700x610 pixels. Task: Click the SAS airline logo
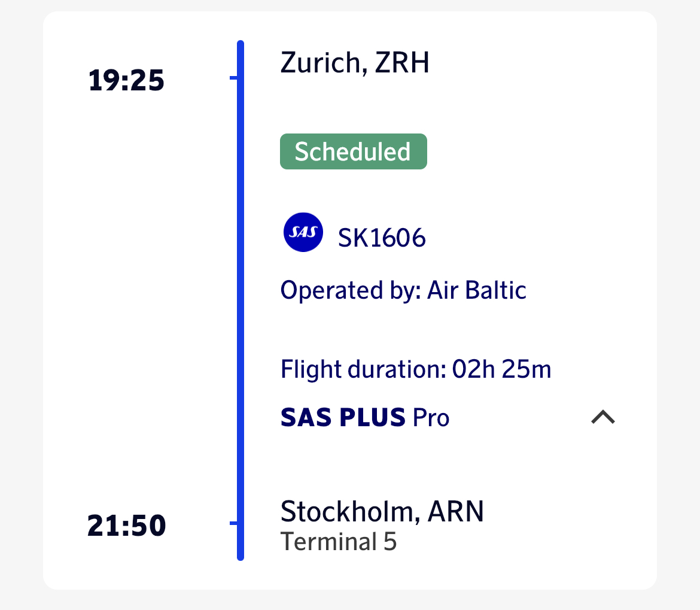(303, 232)
